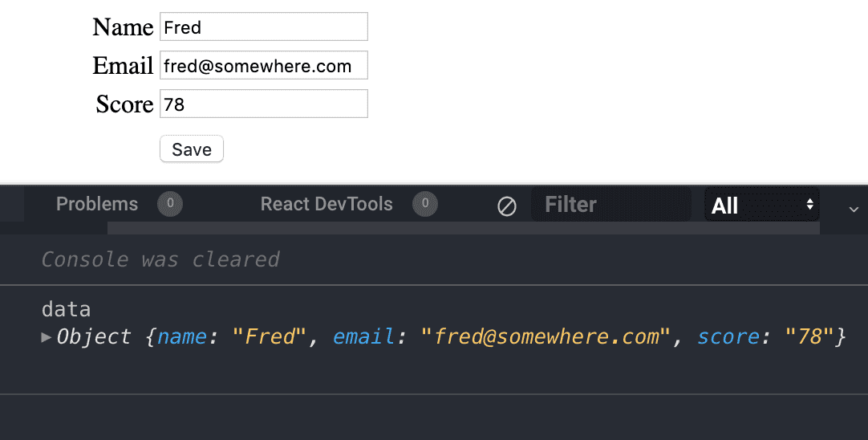Image resolution: width=868 pixels, height=440 pixels.
Task: Switch to the Problems tab
Action: pos(97,204)
